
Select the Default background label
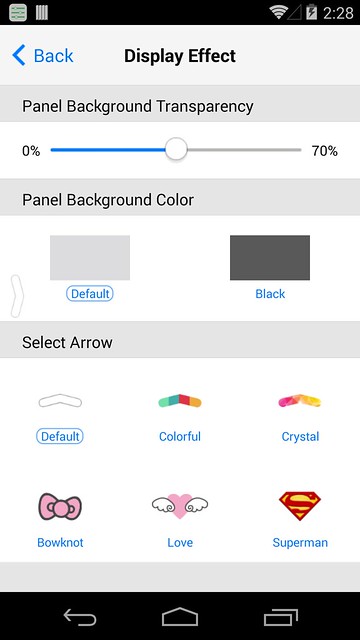[90, 293]
